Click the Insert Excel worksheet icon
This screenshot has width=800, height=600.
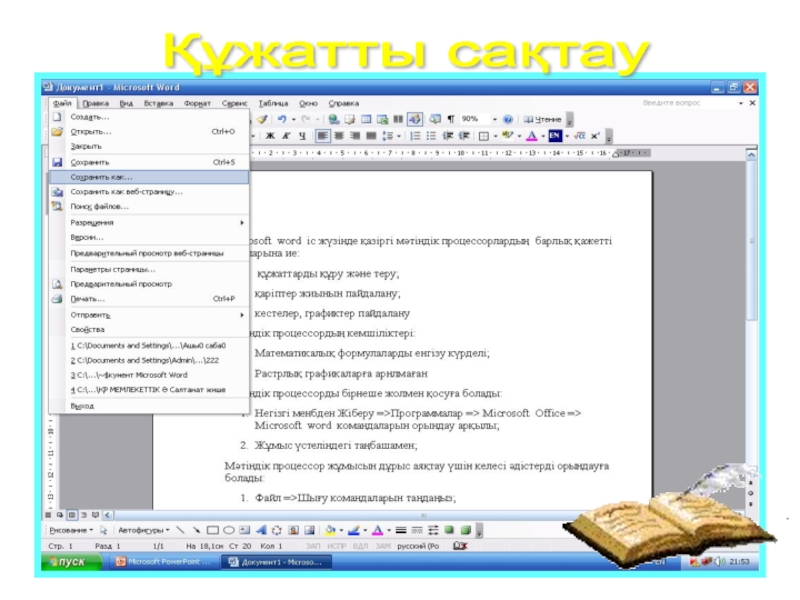pyautogui.click(x=382, y=119)
